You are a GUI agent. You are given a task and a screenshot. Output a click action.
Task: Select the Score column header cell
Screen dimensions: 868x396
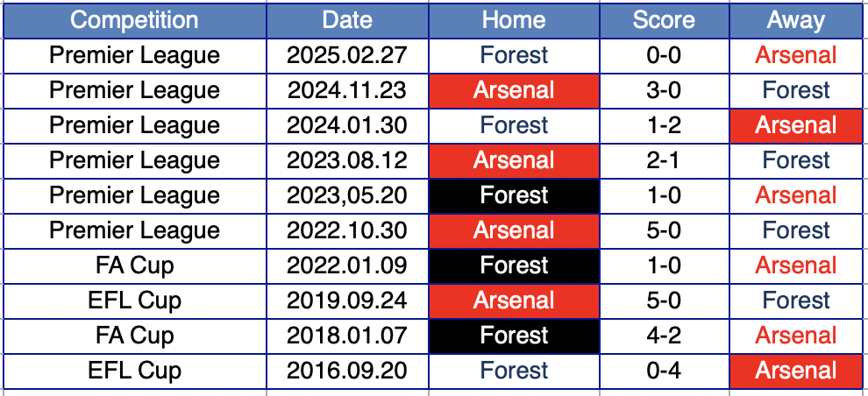tap(665, 20)
